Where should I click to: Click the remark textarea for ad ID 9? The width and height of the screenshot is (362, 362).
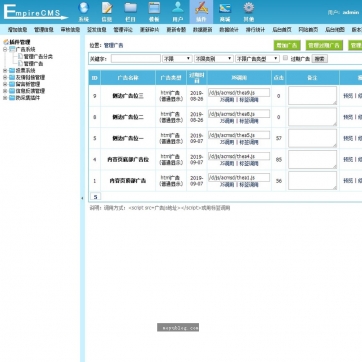coord(312,96)
